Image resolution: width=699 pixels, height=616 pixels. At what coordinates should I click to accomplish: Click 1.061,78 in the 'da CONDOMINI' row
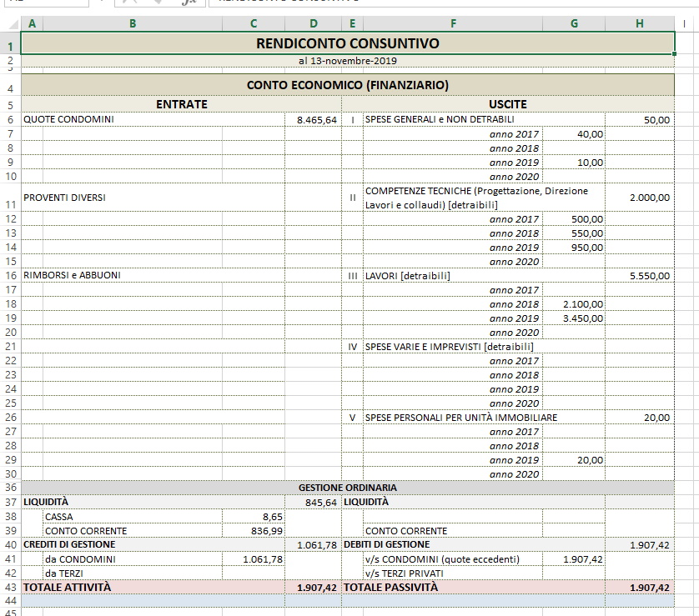(254, 559)
